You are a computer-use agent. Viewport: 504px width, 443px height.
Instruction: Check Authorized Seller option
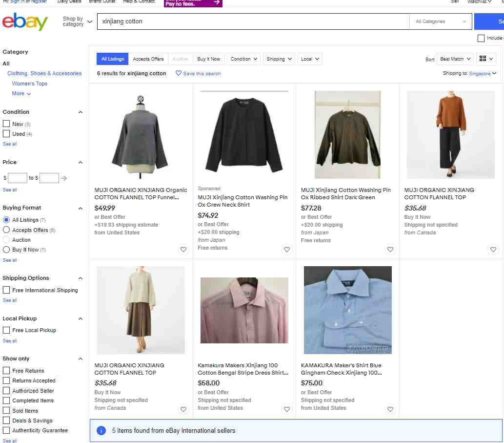click(6, 391)
